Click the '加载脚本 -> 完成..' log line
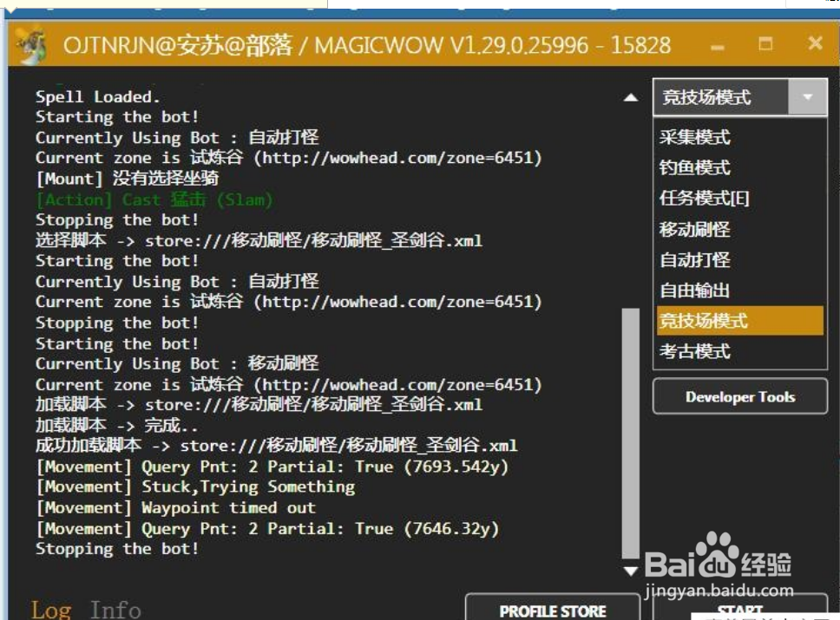Viewport: 840px width, 620px height. click(x=117, y=426)
